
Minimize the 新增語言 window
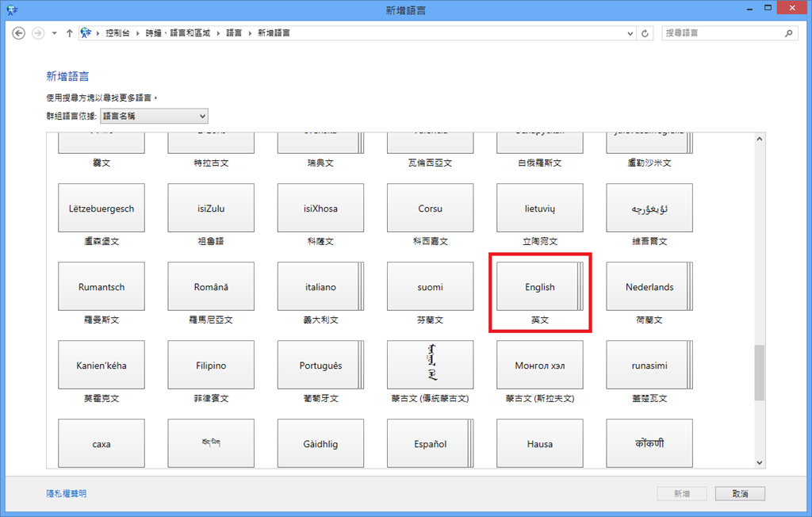[749, 9]
